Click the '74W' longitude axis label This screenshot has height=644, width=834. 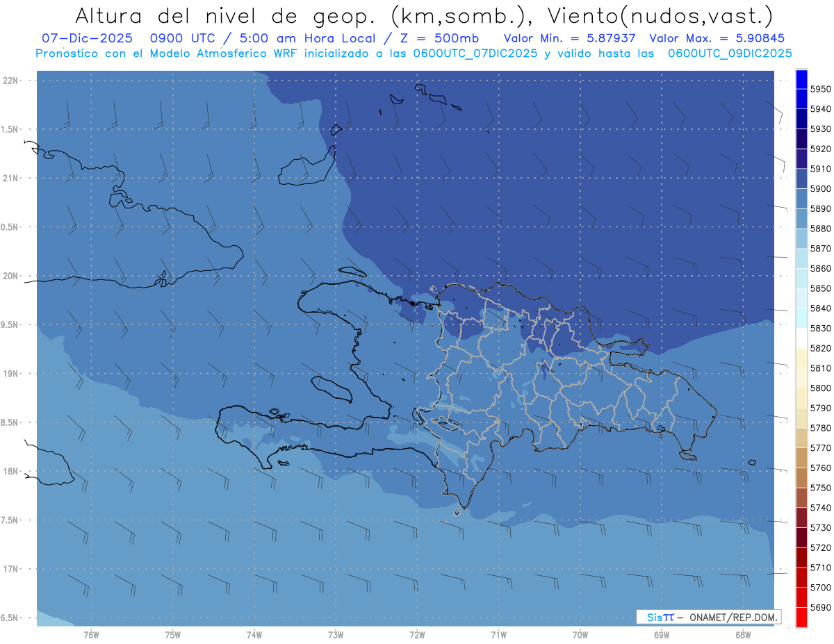click(254, 635)
